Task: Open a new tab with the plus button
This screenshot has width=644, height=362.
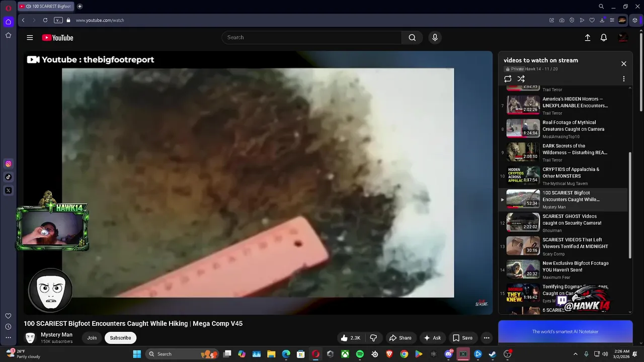Action: (x=79, y=7)
